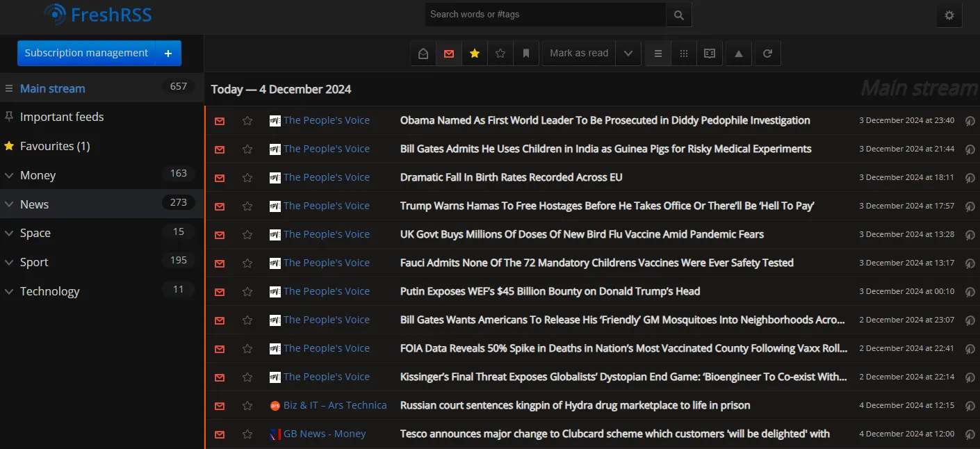Click the plus button to add subscription
This screenshot has height=449, width=980.
pyautogui.click(x=168, y=53)
